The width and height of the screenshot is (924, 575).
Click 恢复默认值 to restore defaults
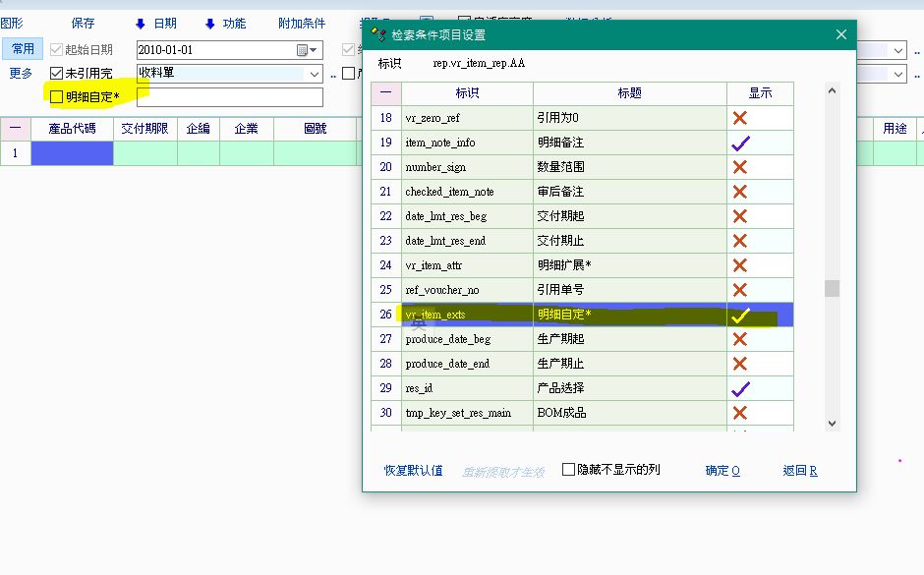pyautogui.click(x=413, y=471)
